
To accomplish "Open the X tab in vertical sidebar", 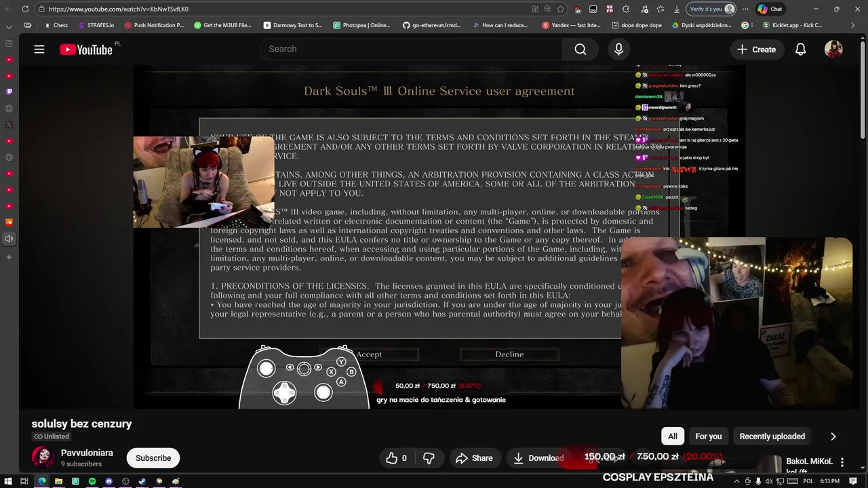I will [9, 125].
